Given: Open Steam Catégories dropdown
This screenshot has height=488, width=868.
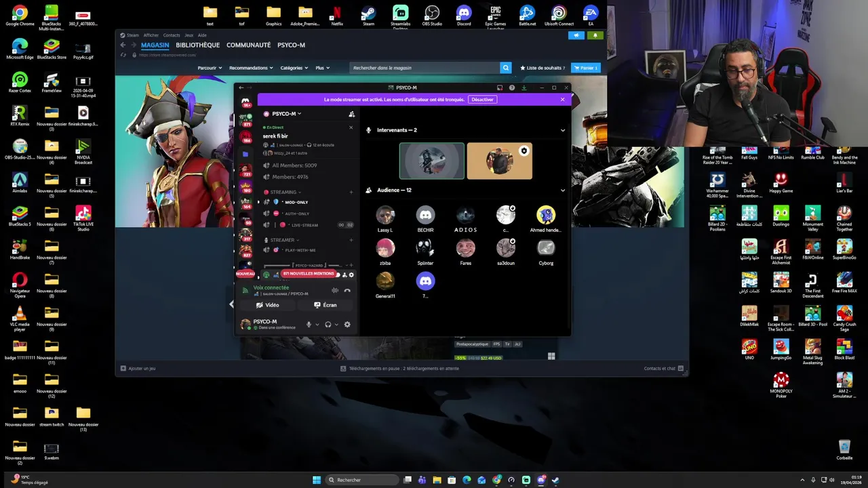Looking at the screenshot, I should [294, 68].
